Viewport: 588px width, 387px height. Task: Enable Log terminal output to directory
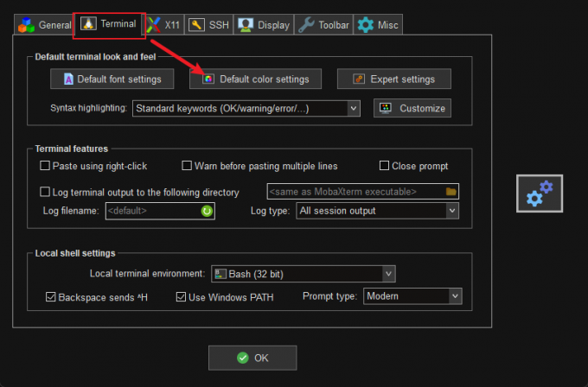click(x=45, y=192)
